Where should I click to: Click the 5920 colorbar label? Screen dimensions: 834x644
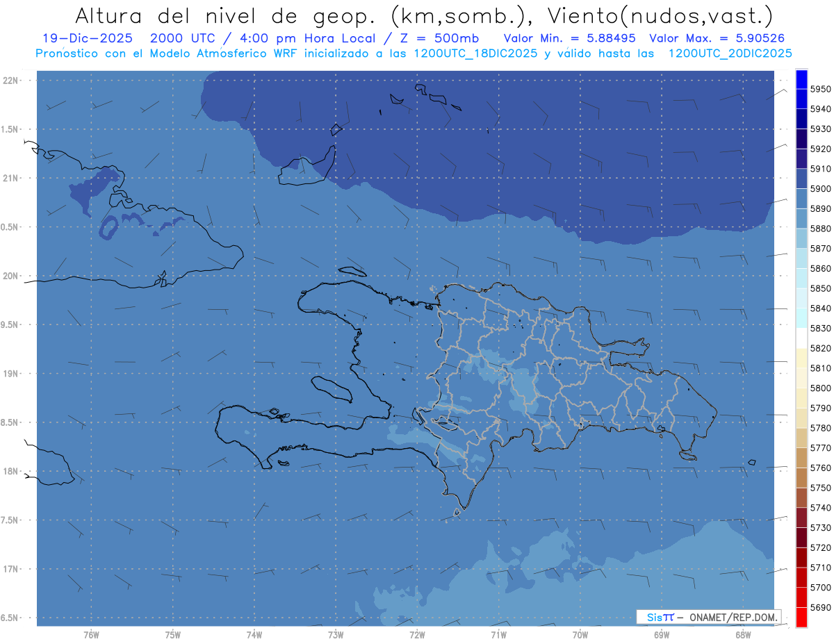[821, 149]
